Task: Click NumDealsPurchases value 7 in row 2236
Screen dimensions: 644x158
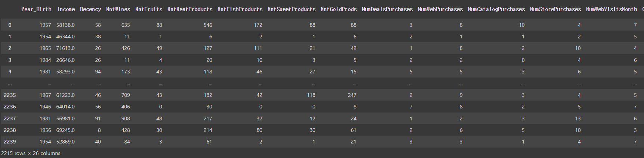Action: click(411, 107)
